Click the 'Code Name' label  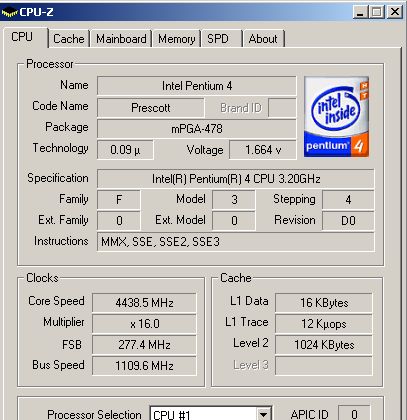60,106
